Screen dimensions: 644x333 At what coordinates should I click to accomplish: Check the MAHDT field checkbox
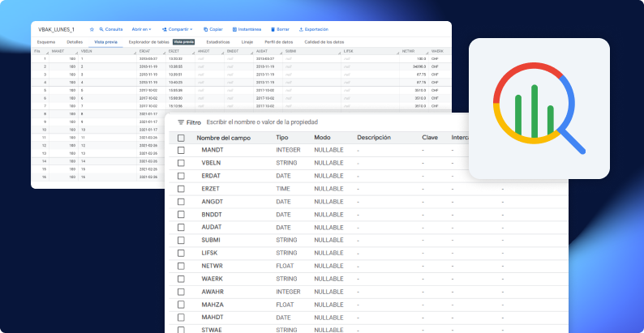tap(181, 318)
